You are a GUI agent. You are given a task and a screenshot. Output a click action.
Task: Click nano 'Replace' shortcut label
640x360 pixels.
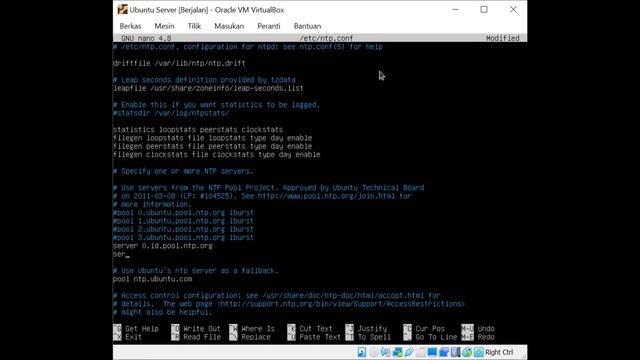point(256,337)
